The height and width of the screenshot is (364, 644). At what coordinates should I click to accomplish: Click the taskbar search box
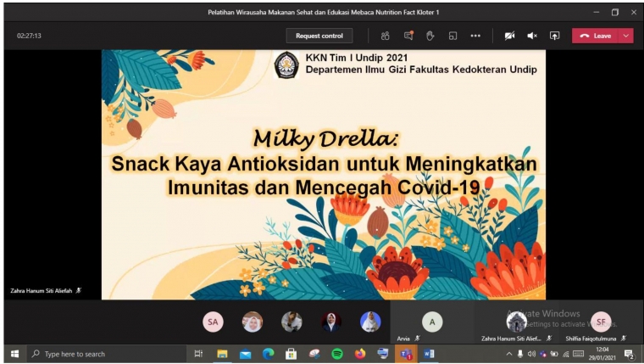108,354
